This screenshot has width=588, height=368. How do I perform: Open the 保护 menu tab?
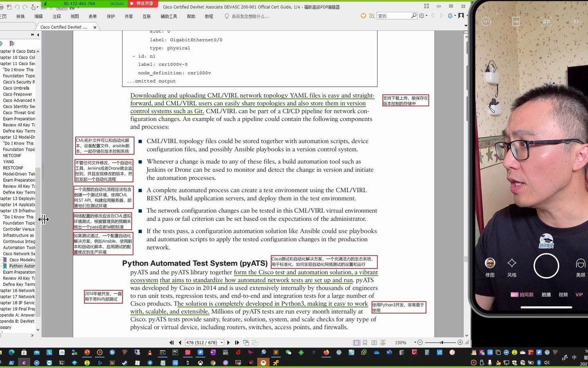(x=111, y=16)
